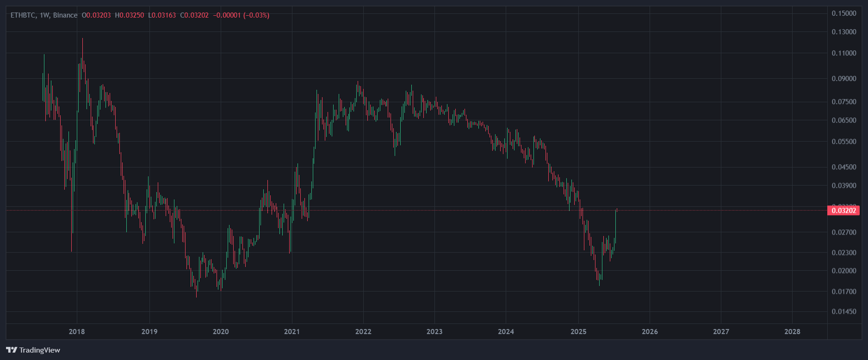Click the 0.01700 price axis label

point(844,292)
